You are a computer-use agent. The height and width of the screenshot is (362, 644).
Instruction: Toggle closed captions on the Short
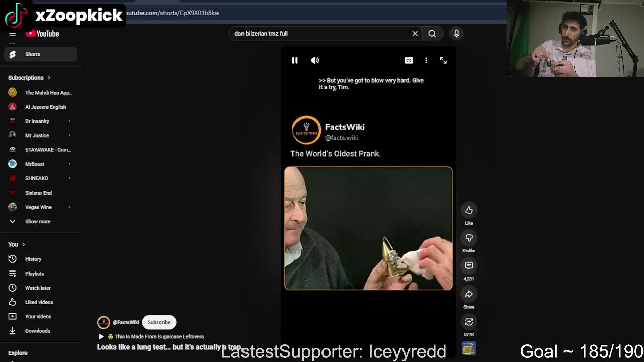point(409,60)
